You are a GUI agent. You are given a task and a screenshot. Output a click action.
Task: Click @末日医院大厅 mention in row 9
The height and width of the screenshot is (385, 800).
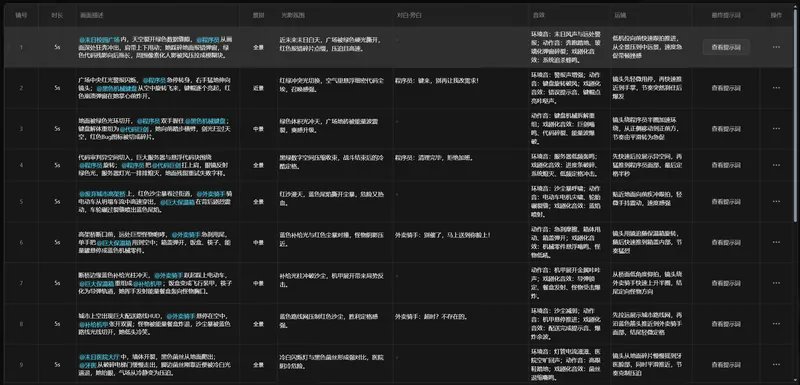[x=99, y=356]
